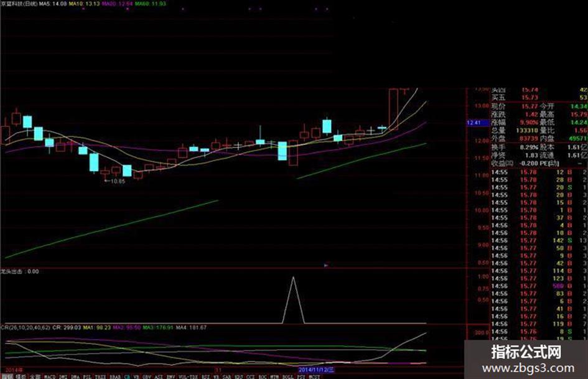Viewport: 588px width, 379px height.
Task: Click the tall red limit-up candlestick
Action: [x=393, y=109]
